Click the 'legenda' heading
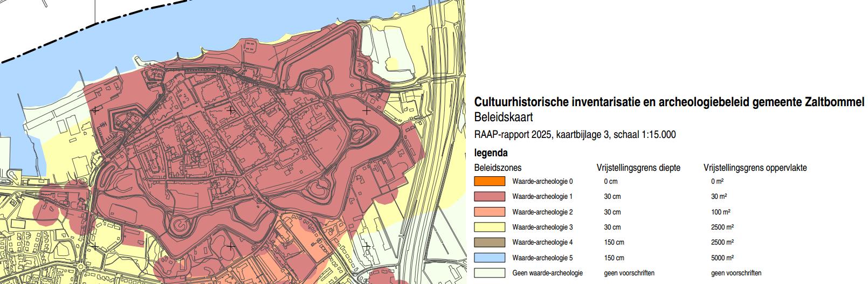The height and width of the screenshot is (284, 868). (x=491, y=153)
